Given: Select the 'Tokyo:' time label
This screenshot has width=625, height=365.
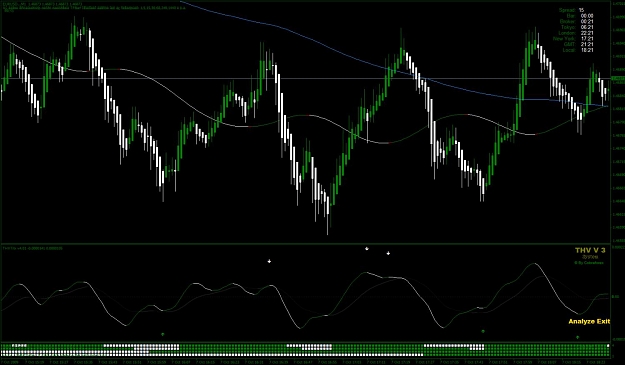Looking at the screenshot, I should pyautogui.click(x=568, y=27).
